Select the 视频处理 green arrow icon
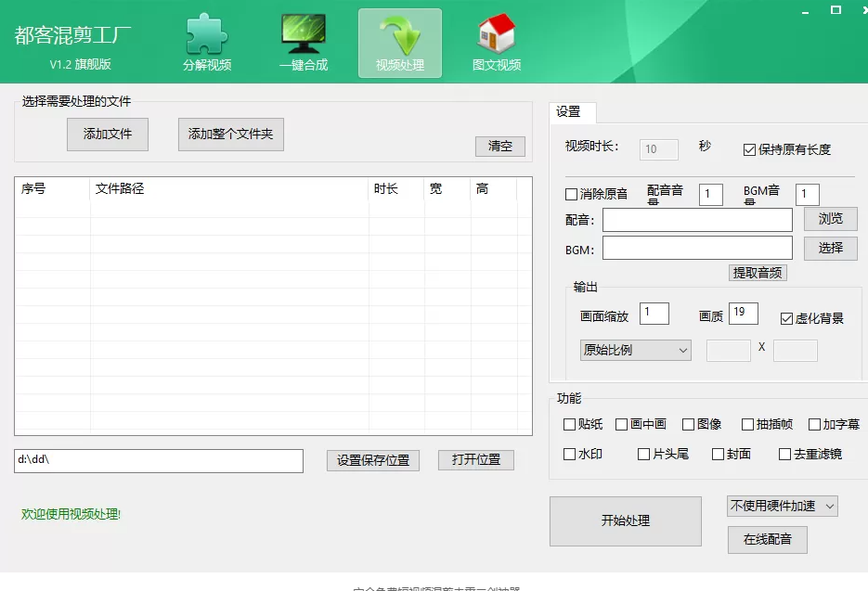 click(400, 44)
